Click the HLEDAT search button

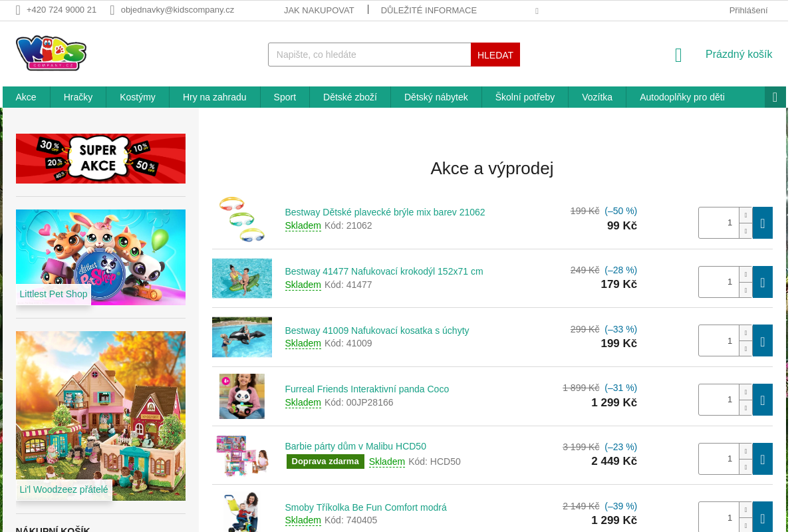[x=495, y=55]
